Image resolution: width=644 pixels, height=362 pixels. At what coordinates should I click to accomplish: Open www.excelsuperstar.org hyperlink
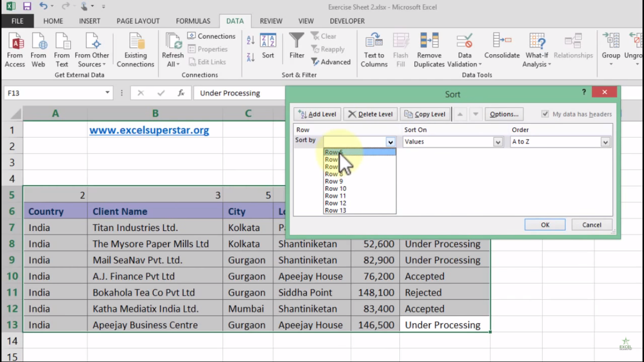[149, 130]
